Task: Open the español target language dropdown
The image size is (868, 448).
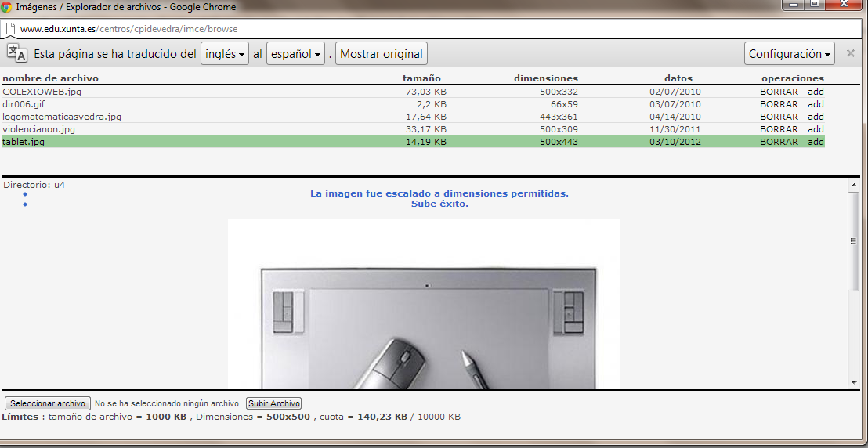Action: 295,54
